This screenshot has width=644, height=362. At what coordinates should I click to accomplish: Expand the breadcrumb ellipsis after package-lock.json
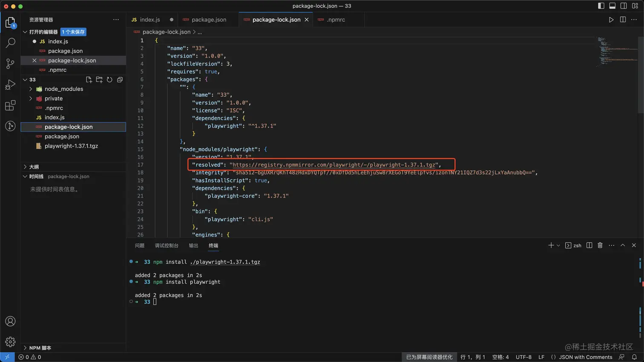tap(200, 32)
